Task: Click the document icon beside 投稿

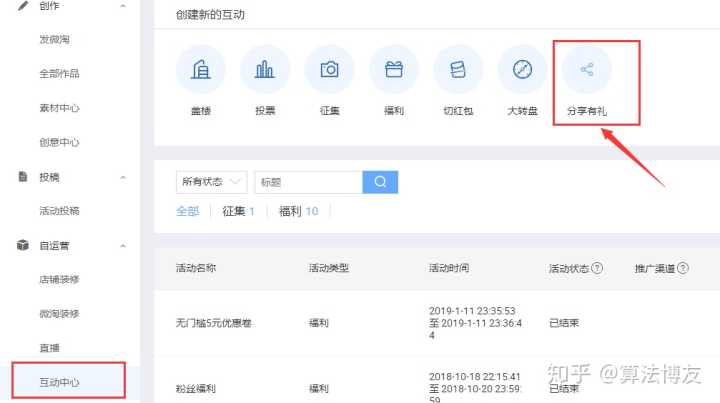Action: [x=22, y=177]
